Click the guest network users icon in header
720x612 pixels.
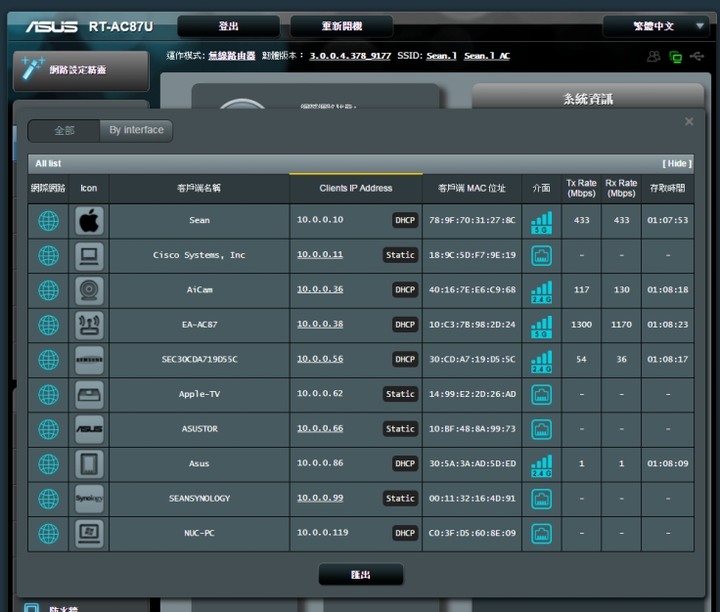tap(653, 56)
